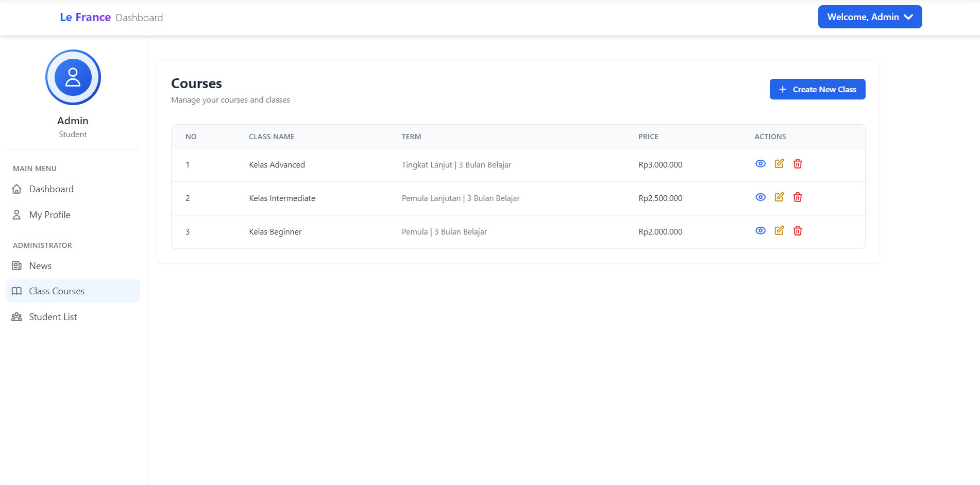Click the Create New Class button
The width and height of the screenshot is (980, 485).
click(817, 89)
